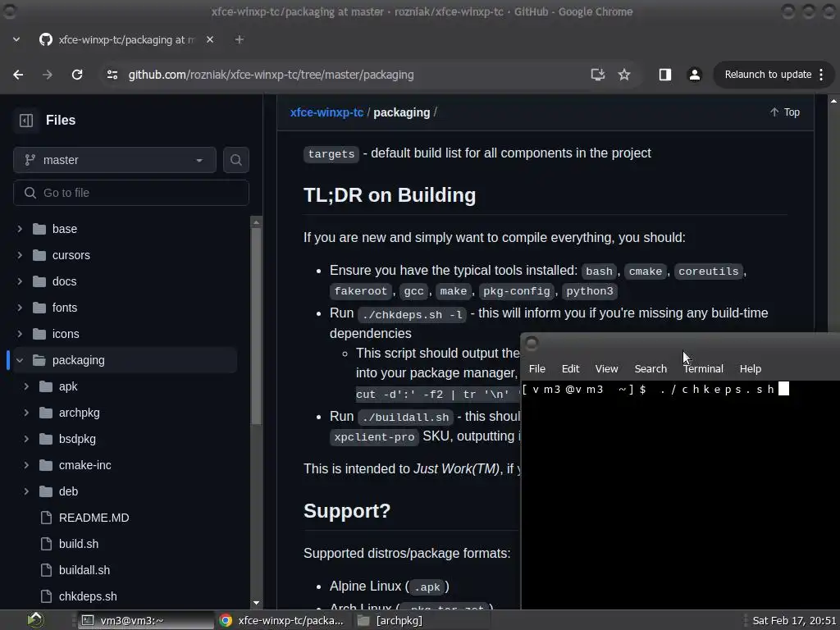Click the taskbar clock
This screenshot has height=630, width=840.
tap(794, 620)
